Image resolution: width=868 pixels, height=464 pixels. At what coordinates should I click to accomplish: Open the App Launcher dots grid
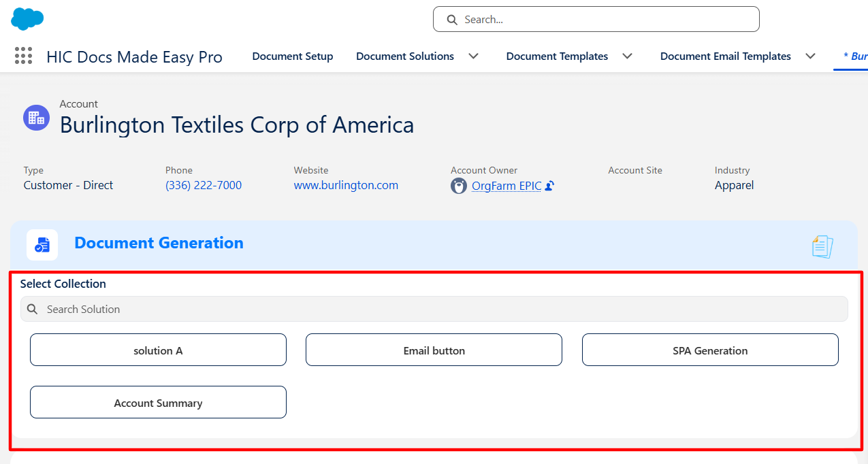coord(23,56)
